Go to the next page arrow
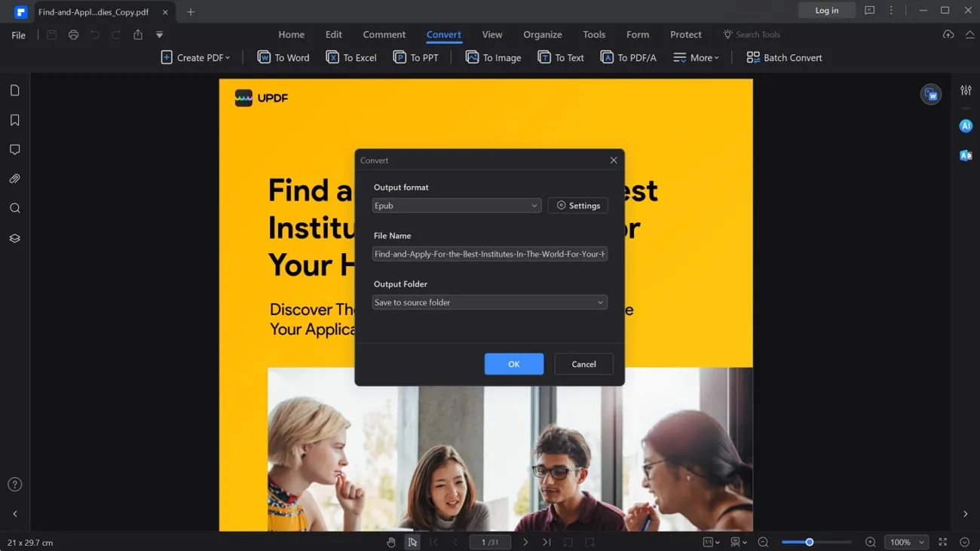 pyautogui.click(x=525, y=542)
